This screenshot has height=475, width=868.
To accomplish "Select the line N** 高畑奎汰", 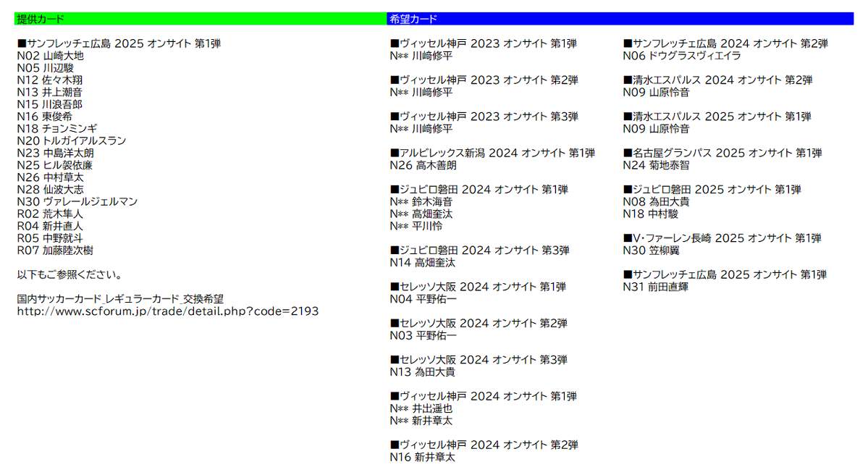I will tap(421, 214).
